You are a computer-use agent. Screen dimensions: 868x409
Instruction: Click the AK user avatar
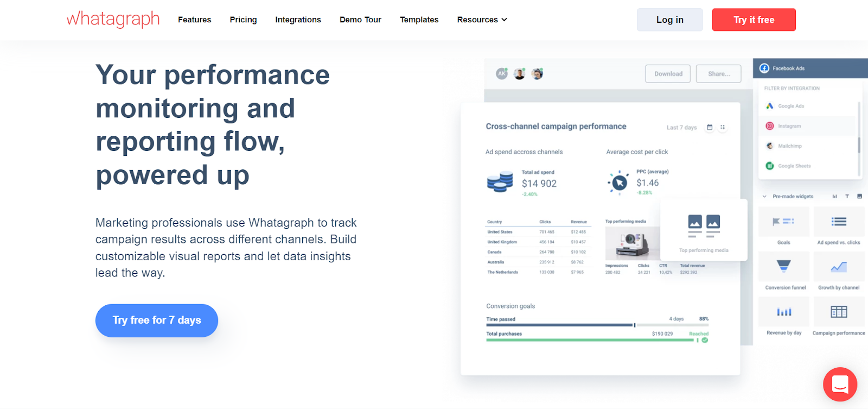point(502,73)
